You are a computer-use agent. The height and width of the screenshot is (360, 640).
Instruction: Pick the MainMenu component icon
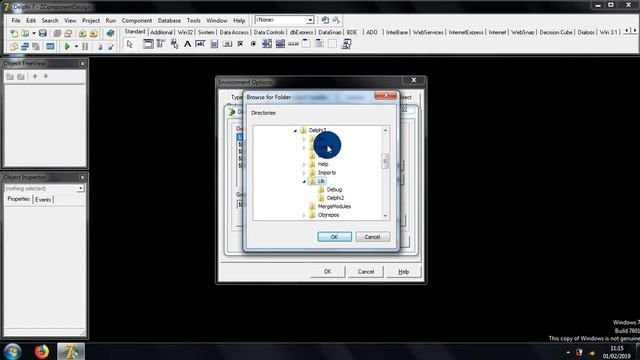pyautogui.click(x=161, y=44)
